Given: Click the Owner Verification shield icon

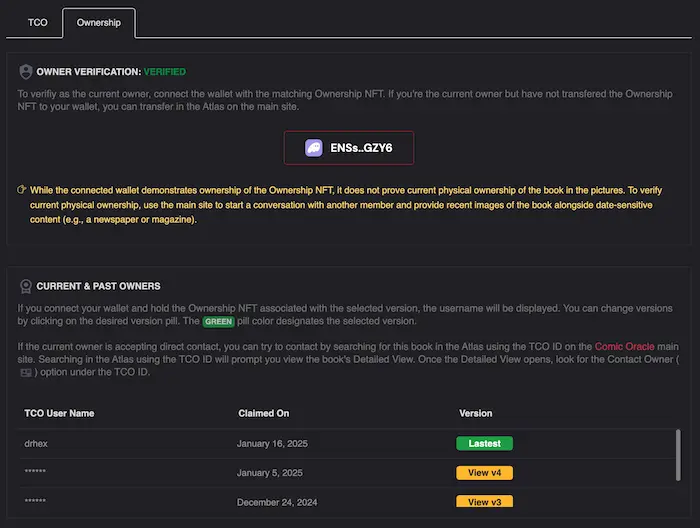Looking at the screenshot, I should click(25, 72).
